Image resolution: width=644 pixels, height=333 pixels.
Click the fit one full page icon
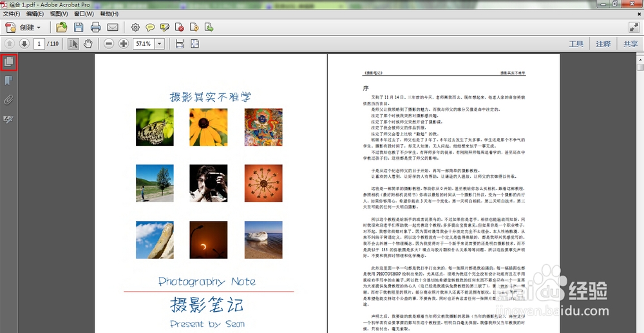pyautogui.click(x=194, y=44)
